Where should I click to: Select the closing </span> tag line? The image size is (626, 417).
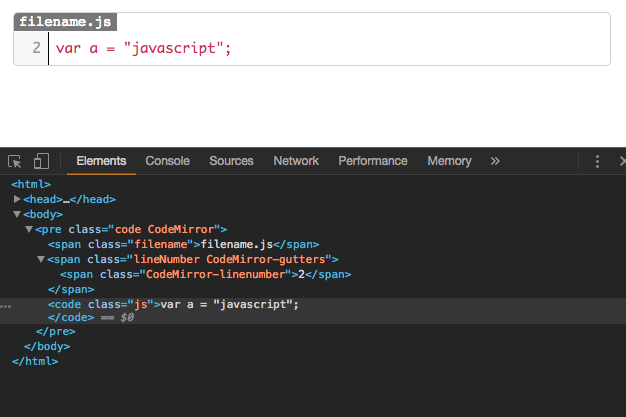(71, 289)
